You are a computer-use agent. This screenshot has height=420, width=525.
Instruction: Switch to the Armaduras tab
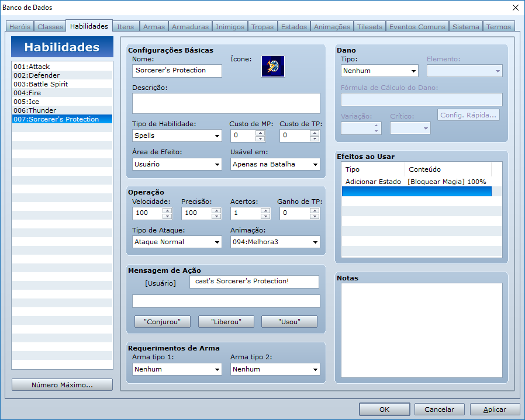[190, 27]
